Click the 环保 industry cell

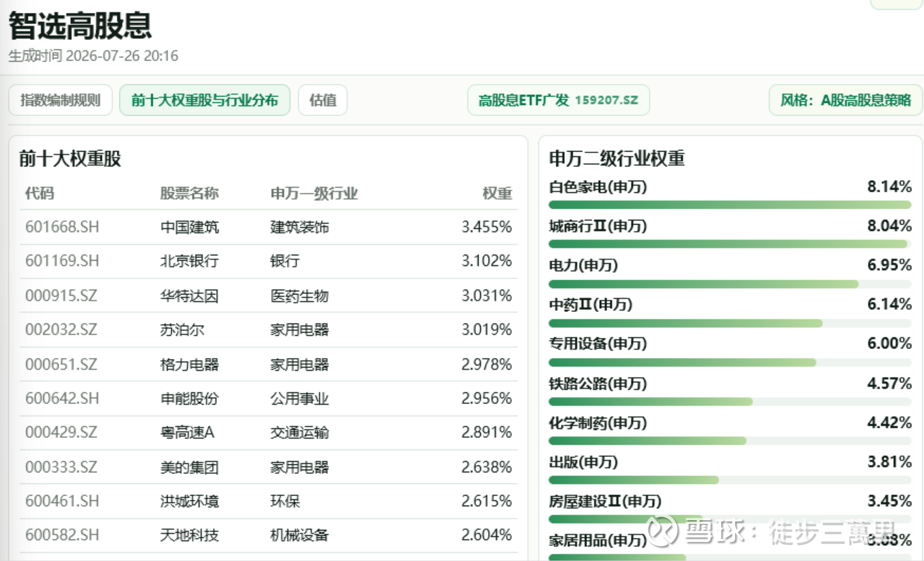285,501
